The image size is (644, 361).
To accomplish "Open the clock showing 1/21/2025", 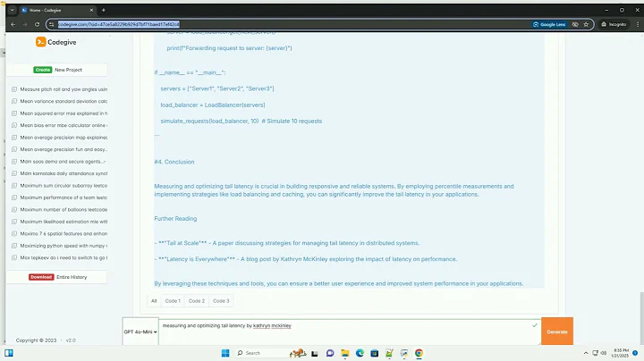I will 621,353.
